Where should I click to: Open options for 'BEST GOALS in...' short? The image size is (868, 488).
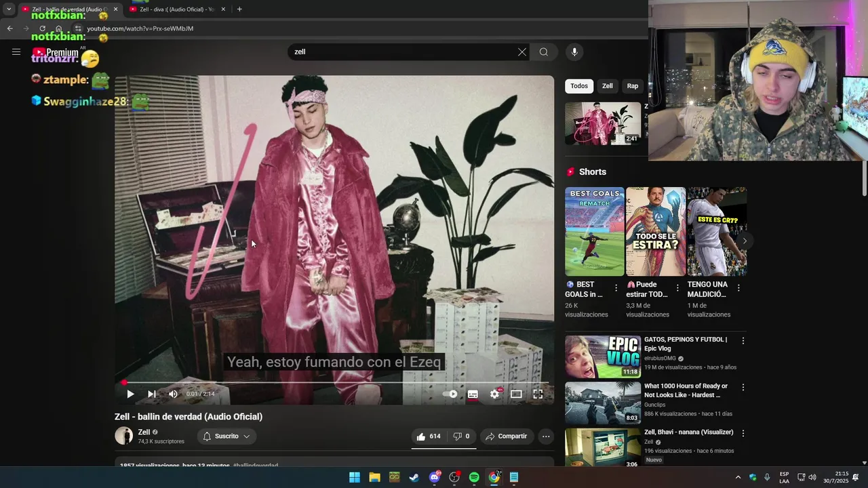coord(616,288)
